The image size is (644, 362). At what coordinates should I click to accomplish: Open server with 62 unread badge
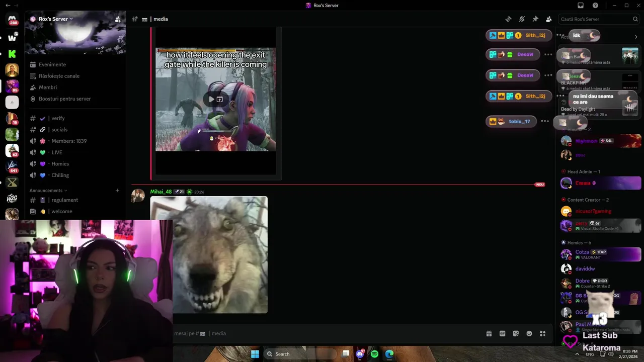click(x=12, y=150)
